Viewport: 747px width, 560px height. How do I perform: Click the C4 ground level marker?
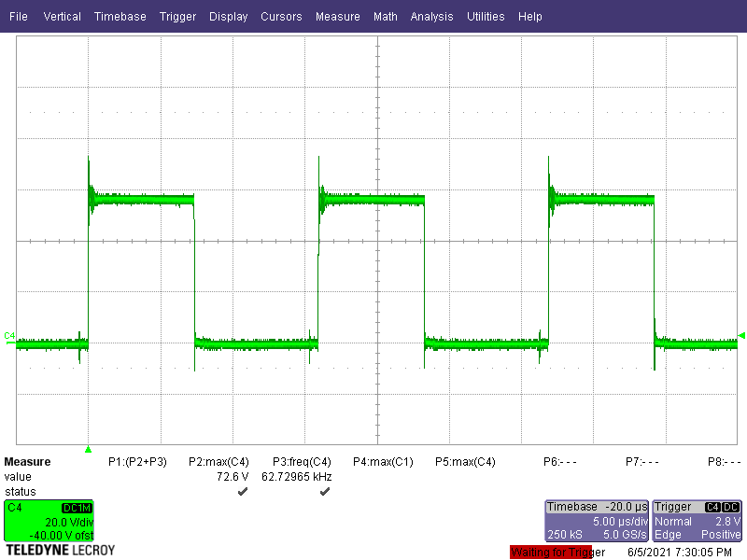pos(9,336)
